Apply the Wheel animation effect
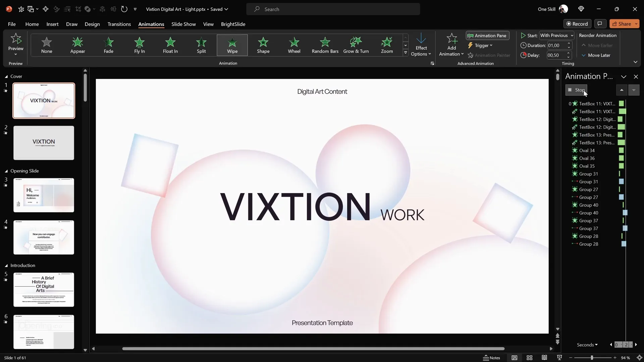 (294, 45)
